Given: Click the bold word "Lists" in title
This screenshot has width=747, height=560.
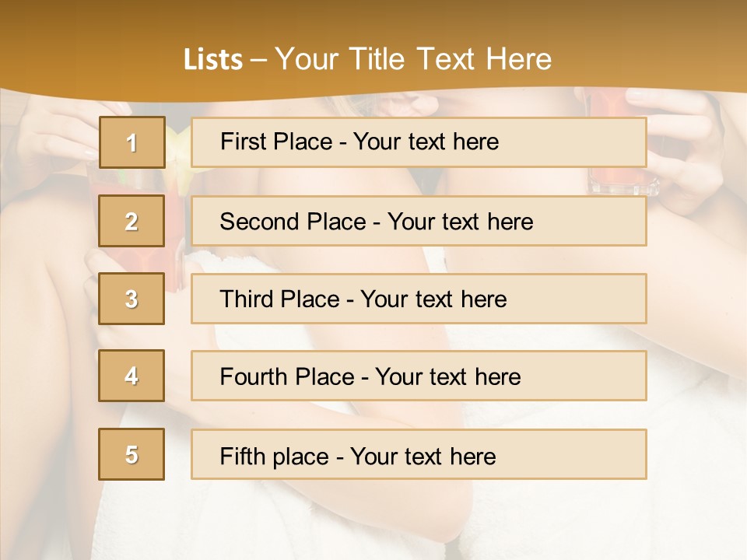Looking at the screenshot, I should [x=213, y=60].
